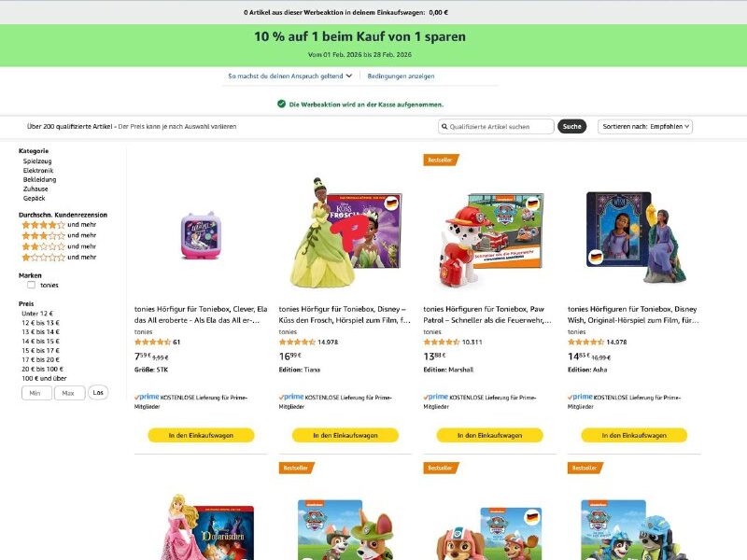Viewport: 747px width, 560px height.
Task: Filter by four stars and more rating
Action: pos(59,225)
